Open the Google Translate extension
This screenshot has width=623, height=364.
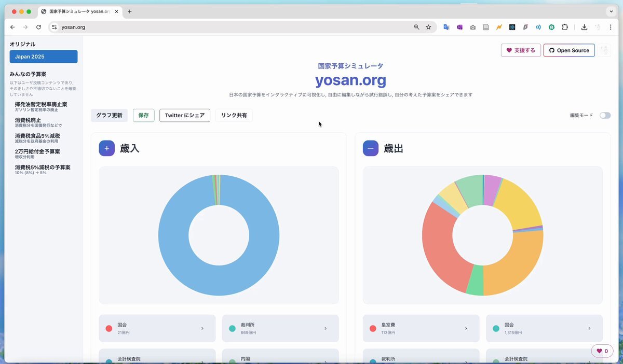[446, 27]
